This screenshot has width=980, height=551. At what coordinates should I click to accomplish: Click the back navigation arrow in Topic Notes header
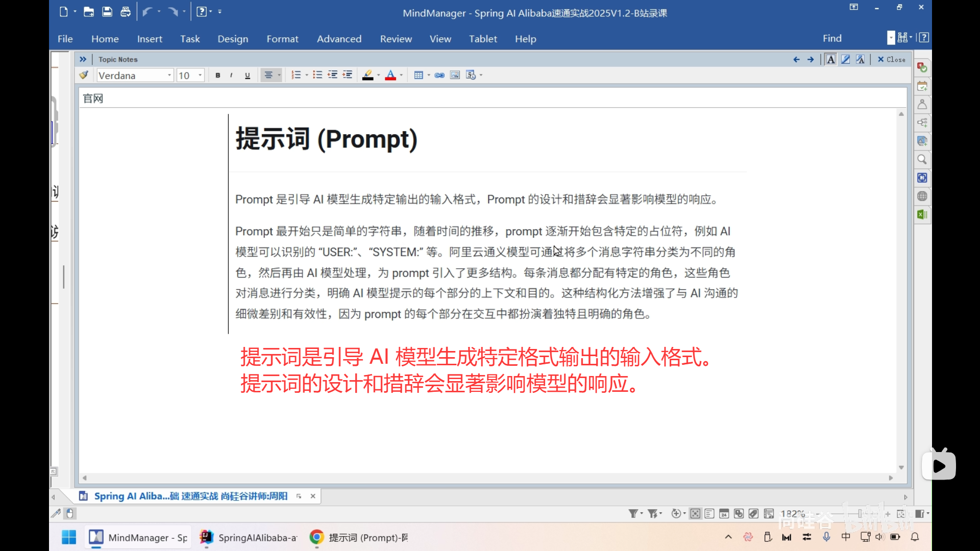pyautogui.click(x=796, y=59)
